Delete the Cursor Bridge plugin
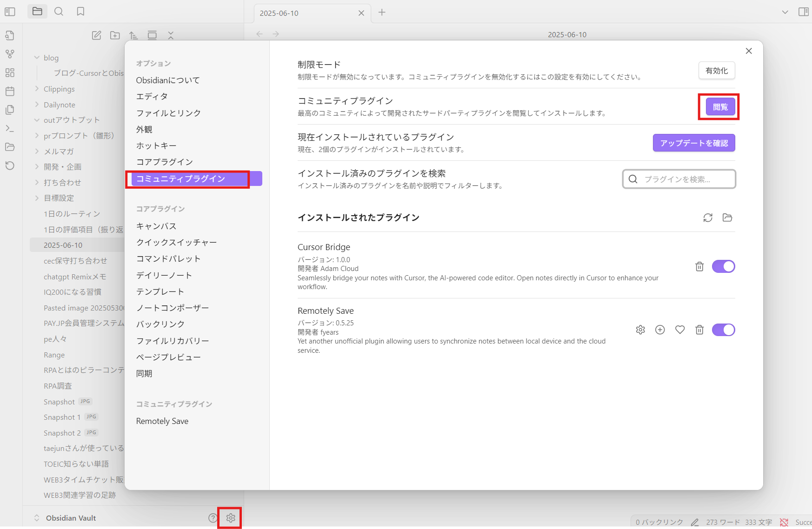 pos(699,266)
